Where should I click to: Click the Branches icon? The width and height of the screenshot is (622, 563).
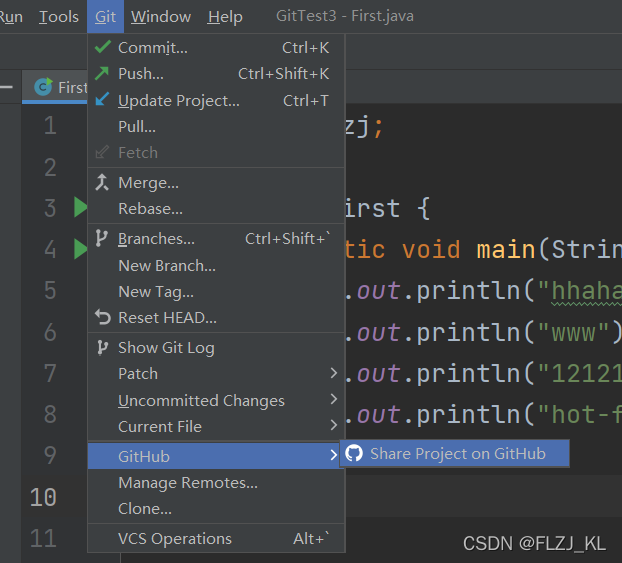[102, 238]
